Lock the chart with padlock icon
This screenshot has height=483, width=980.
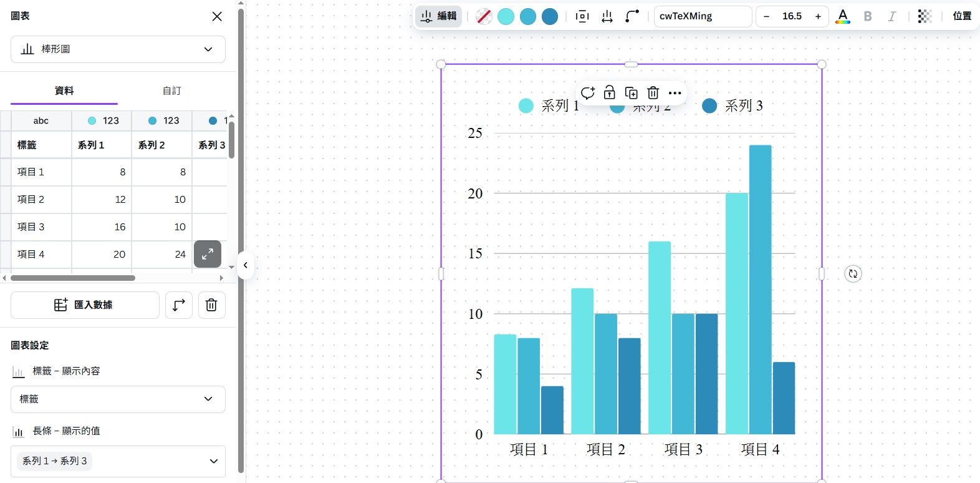pyautogui.click(x=610, y=93)
